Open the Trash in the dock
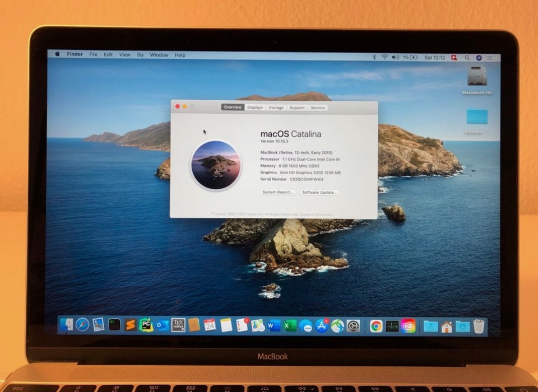Image resolution: width=538 pixels, height=392 pixels. point(479,326)
